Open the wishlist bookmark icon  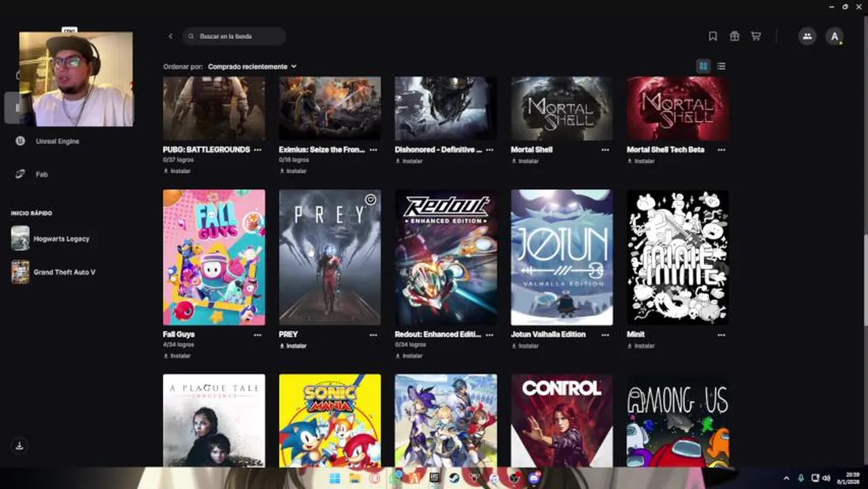pos(712,36)
